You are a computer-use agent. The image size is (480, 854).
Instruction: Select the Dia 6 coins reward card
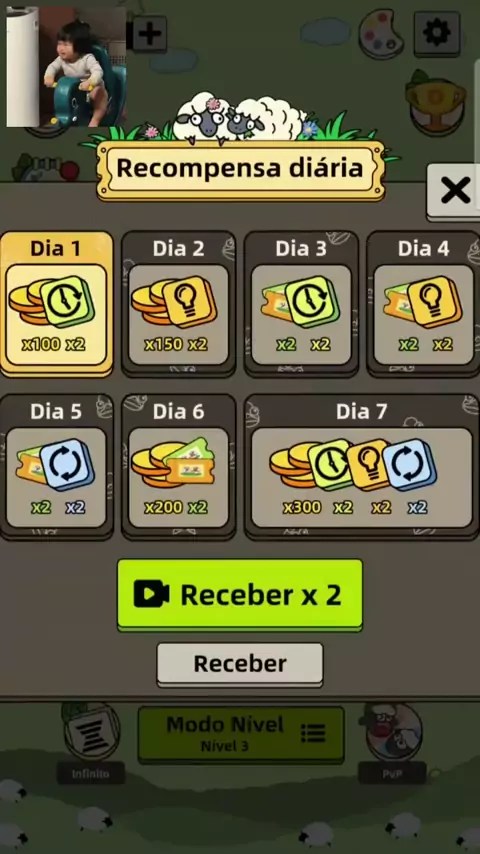(x=179, y=467)
